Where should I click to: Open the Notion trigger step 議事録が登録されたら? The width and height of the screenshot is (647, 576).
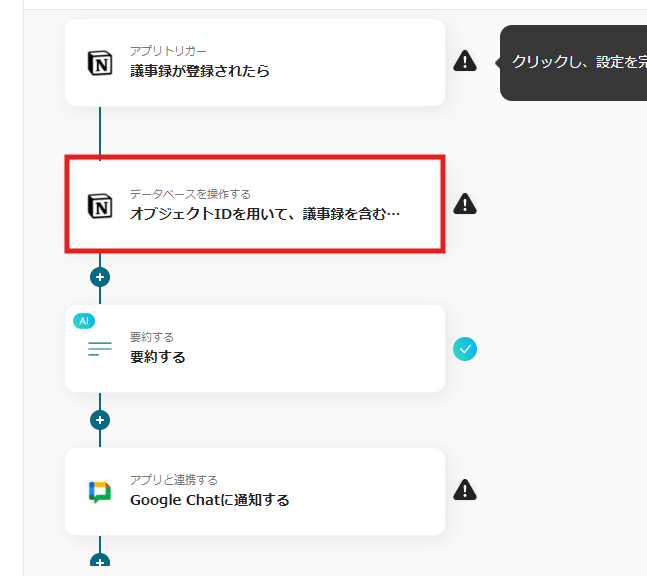click(x=255, y=63)
